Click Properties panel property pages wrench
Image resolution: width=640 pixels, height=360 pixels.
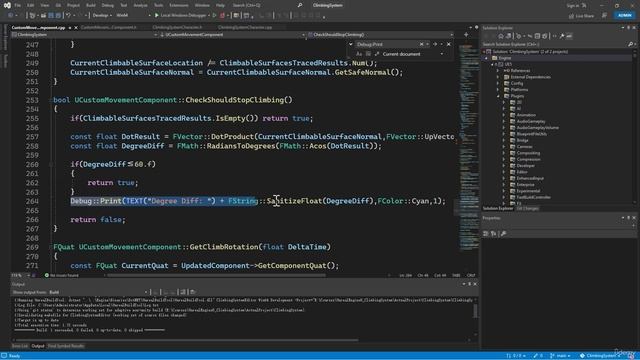click(x=504, y=233)
